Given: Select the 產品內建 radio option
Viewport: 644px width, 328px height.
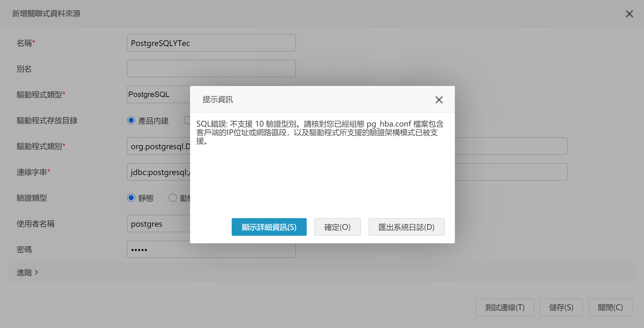Looking at the screenshot, I should [x=131, y=121].
